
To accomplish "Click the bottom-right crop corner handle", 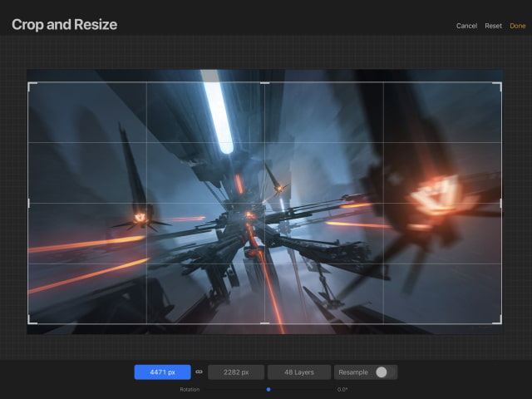I will [500, 322].
